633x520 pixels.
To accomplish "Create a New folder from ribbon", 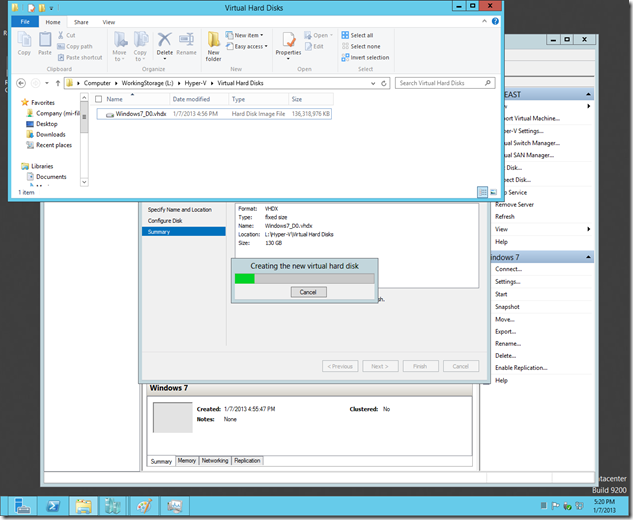I will 214,46.
